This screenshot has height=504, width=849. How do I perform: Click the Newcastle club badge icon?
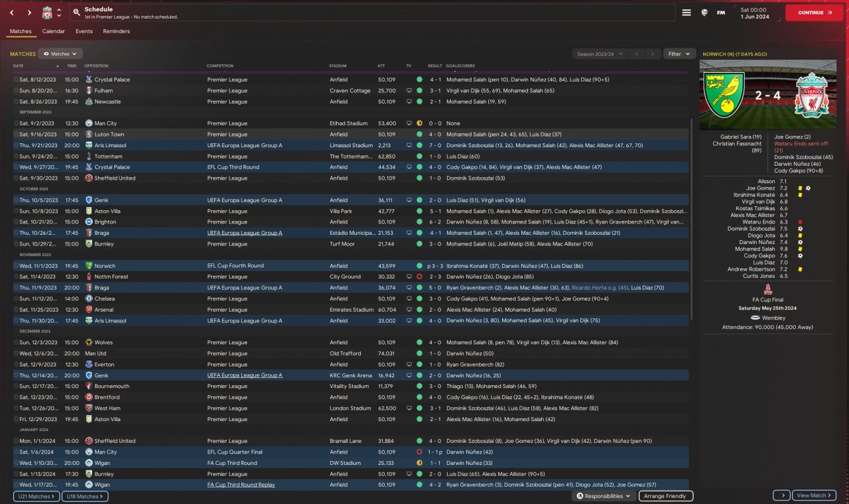[88, 101]
